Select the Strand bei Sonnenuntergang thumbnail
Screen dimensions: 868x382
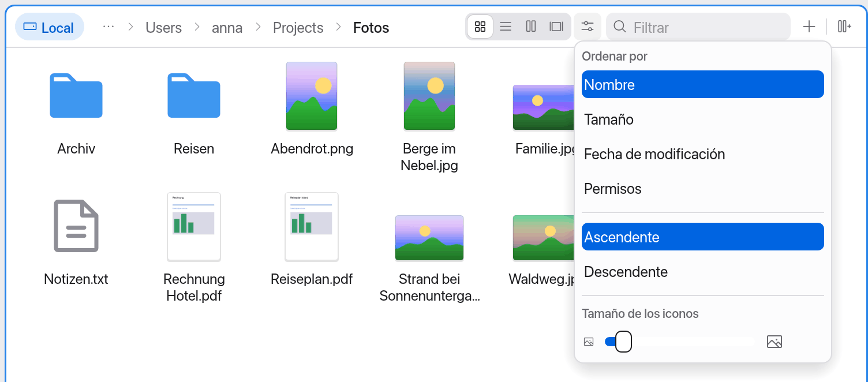[x=429, y=238]
